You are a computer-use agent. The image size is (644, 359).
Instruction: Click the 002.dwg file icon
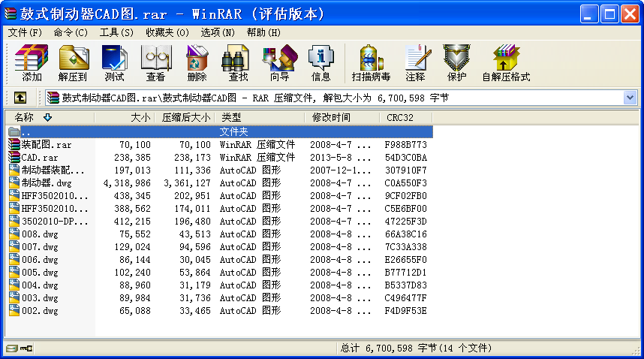pos(14,310)
